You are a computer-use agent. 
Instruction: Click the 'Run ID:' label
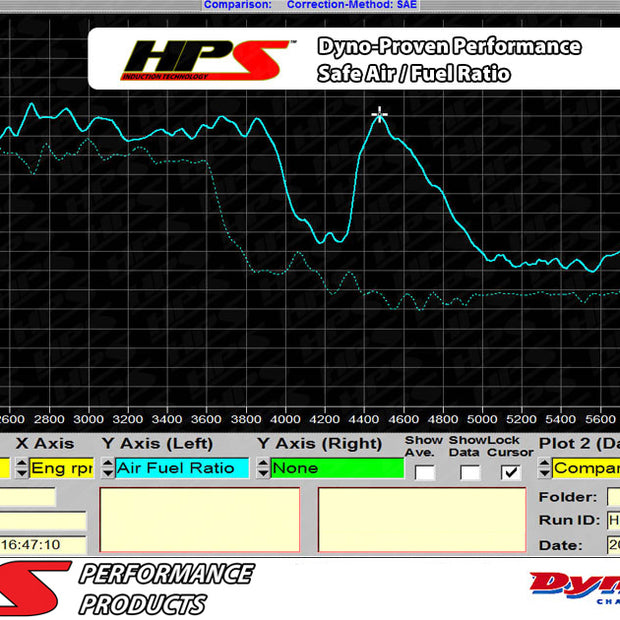[570, 520]
